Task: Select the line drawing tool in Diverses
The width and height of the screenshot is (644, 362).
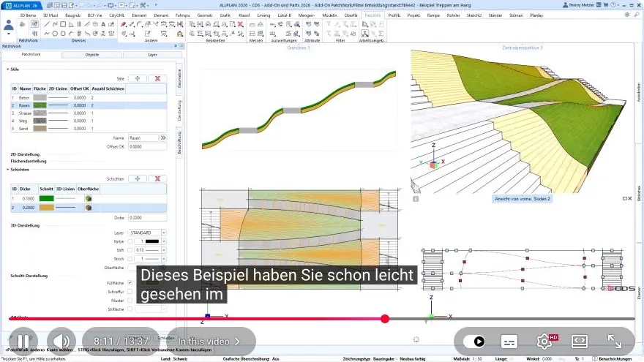Action: [x=46, y=25]
